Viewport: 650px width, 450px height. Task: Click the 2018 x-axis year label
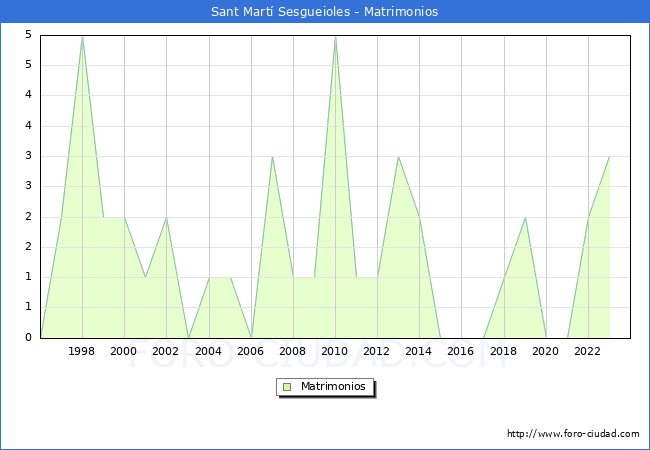(504, 351)
